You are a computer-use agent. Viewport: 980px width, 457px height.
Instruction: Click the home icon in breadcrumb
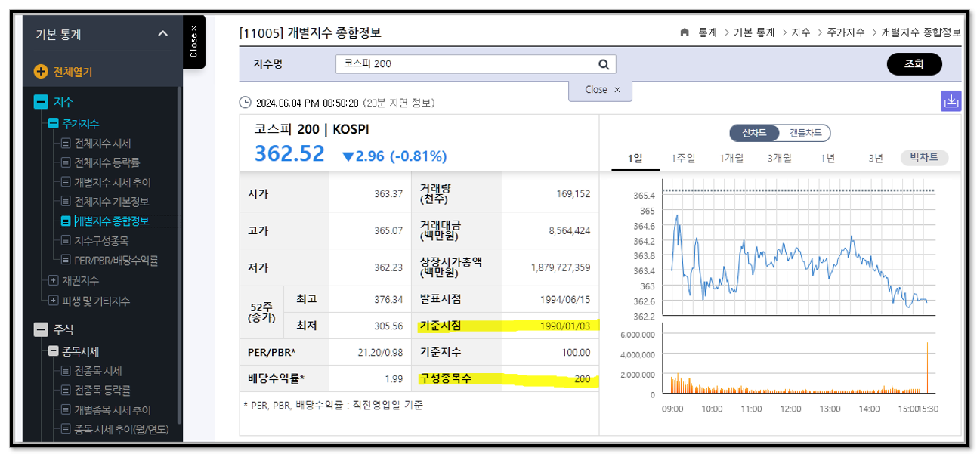685,32
